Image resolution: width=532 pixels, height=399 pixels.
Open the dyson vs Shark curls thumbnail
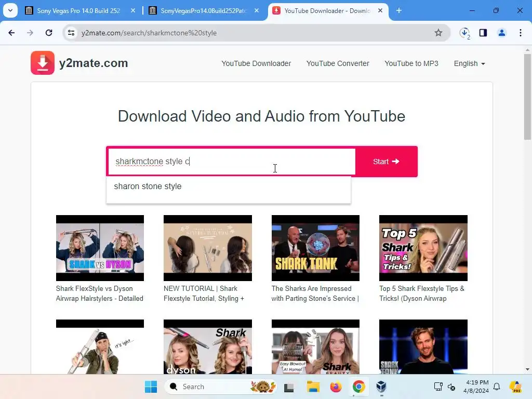[x=208, y=347]
